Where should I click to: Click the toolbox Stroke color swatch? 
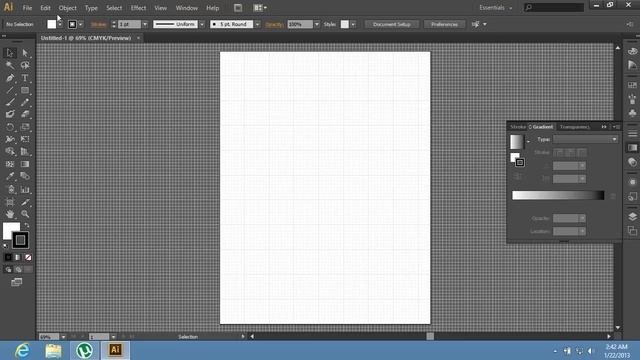coord(20,240)
